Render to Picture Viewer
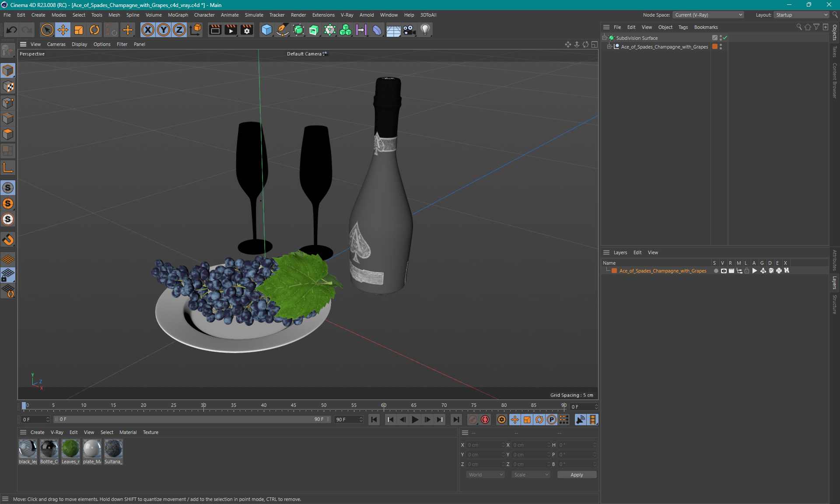Screen dimensions: 840x504 tap(231, 30)
